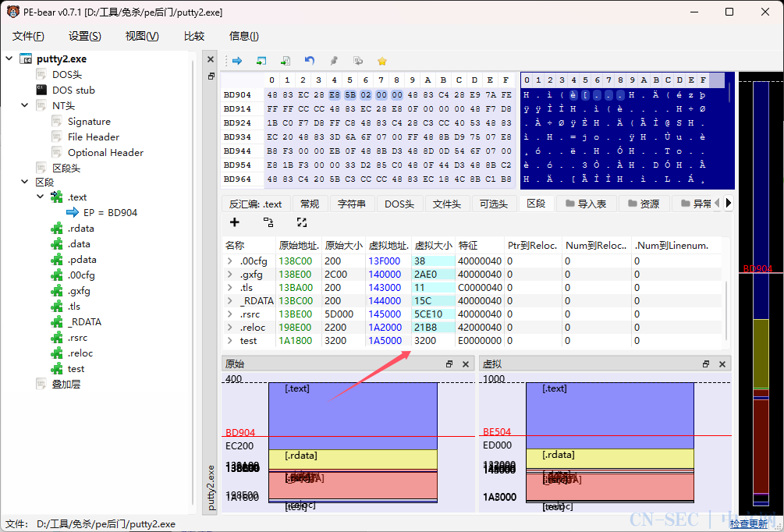Click the grey pin toolbar icon
Screen dimensions: 784x532
[334, 61]
